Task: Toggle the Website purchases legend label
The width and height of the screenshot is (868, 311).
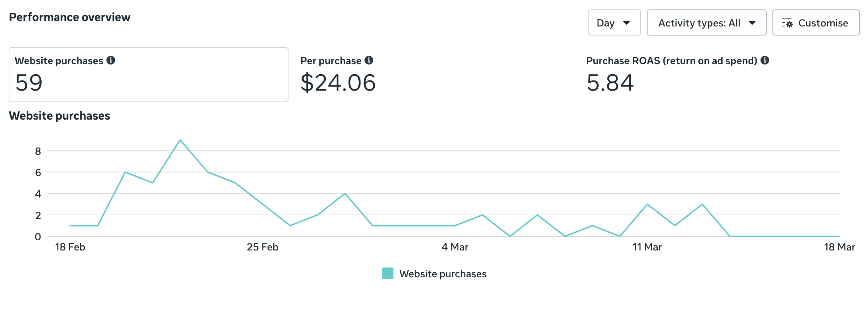Action: click(443, 274)
